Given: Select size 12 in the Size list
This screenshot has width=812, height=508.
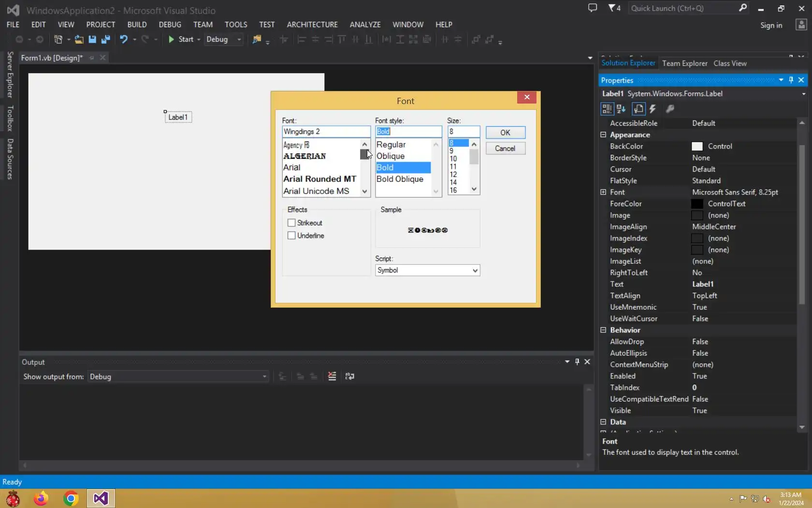Looking at the screenshot, I should tap(453, 174).
